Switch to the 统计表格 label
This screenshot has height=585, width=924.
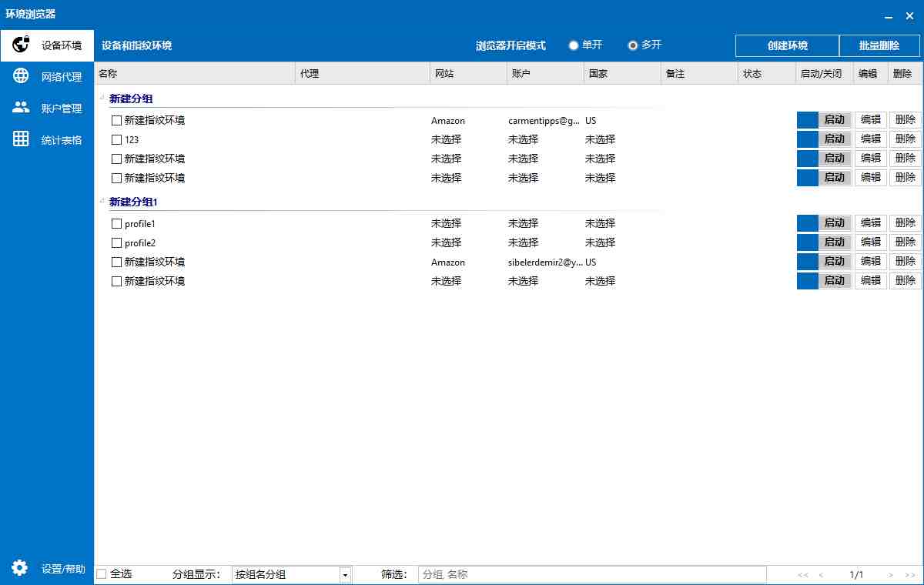pyautogui.click(x=62, y=140)
